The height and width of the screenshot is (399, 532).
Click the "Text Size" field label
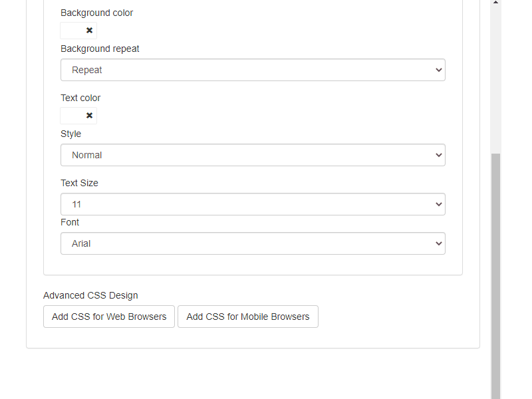(x=79, y=183)
